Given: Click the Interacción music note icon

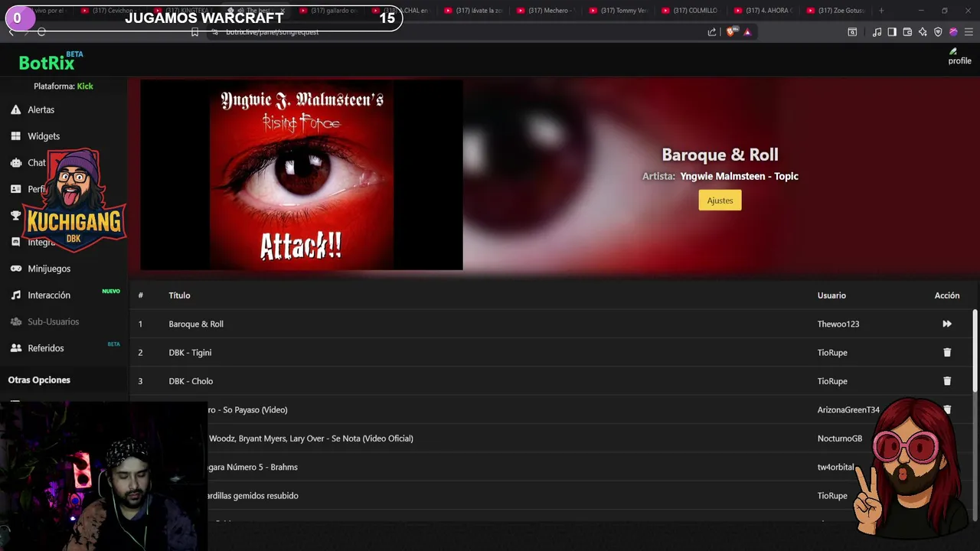Looking at the screenshot, I should (15, 295).
